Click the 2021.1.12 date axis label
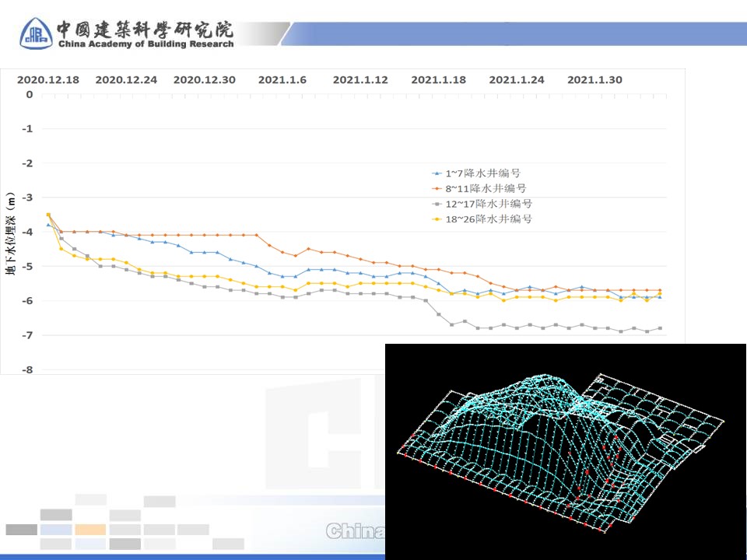Screen dimensions: 747x560 [x=360, y=79]
